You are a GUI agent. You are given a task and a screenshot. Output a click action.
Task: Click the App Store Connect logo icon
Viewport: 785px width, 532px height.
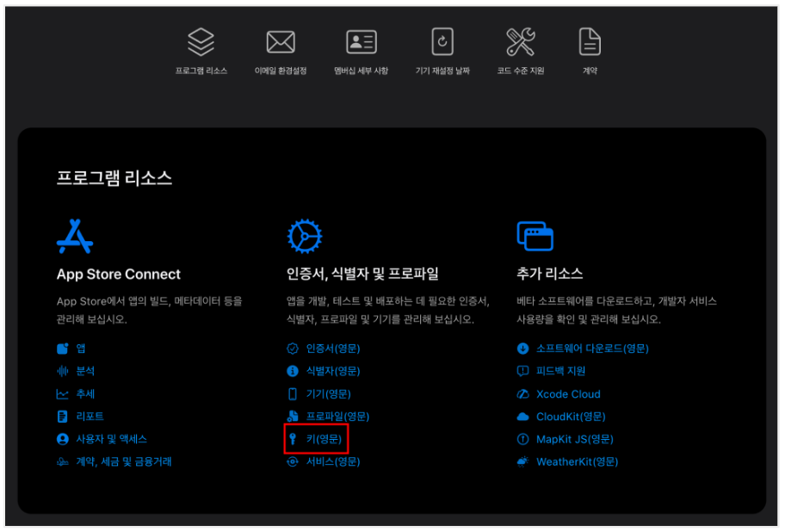coord(75,236)
